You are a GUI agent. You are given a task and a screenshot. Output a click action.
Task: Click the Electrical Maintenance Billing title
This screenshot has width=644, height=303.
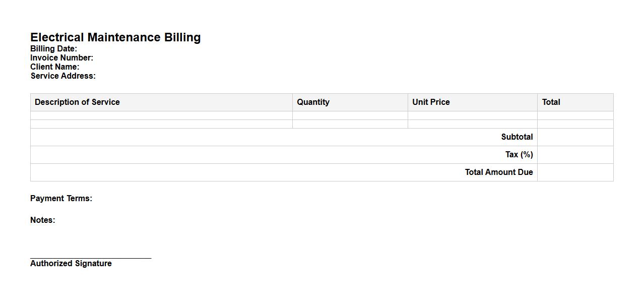(115, 37)
